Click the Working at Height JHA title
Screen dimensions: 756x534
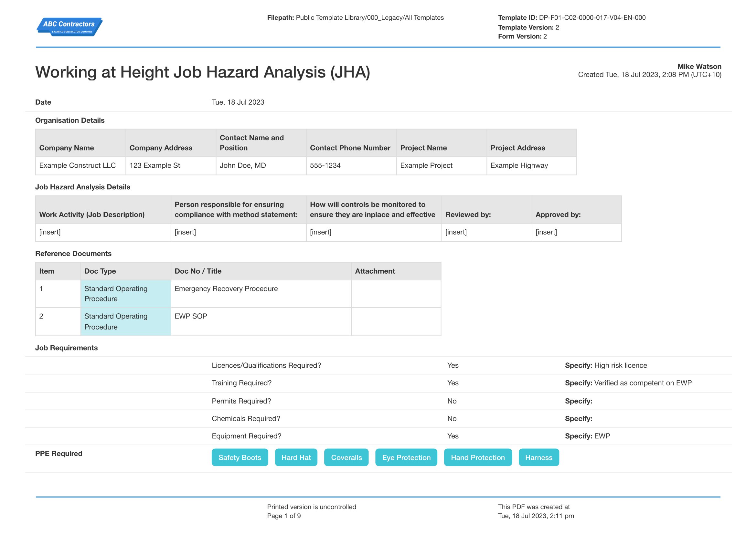pos(203,72)
